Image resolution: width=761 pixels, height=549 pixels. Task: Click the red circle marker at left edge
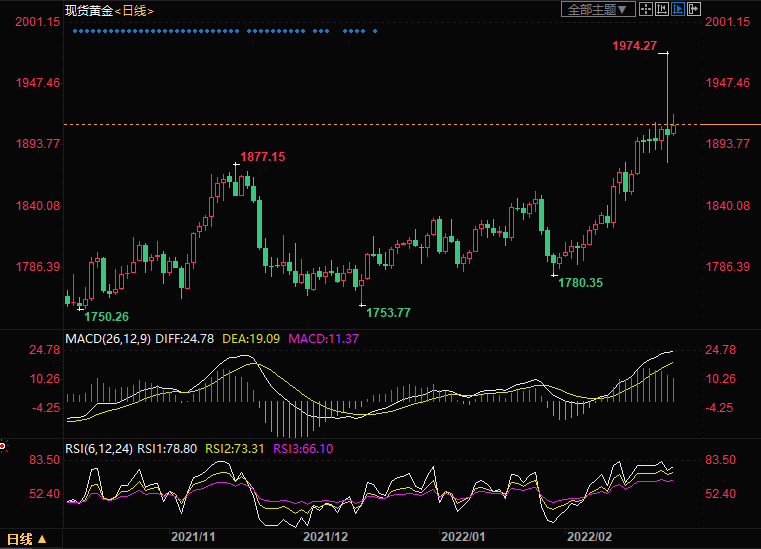[x=3, y=445]
